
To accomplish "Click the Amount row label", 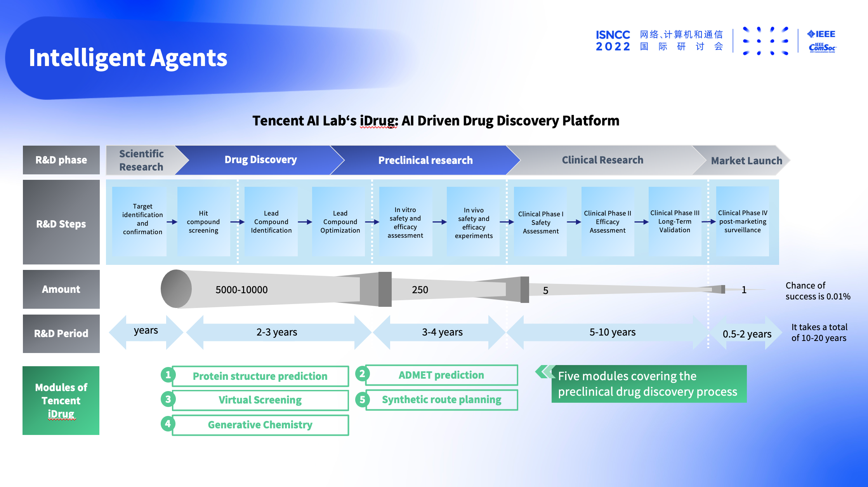I will (x=61, y=289).
